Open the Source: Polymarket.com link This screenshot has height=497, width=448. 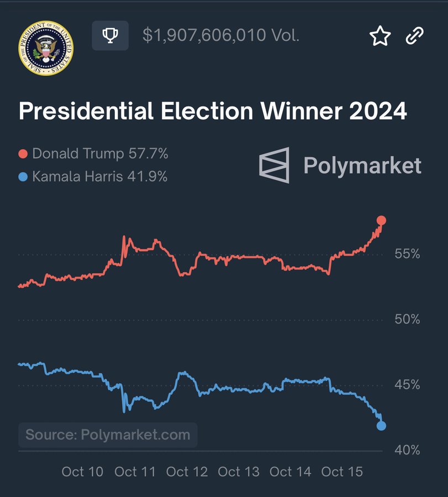(108, 435)
